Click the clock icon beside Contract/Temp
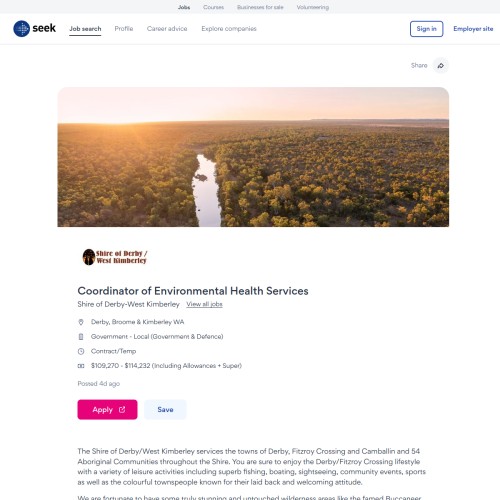The height and width of the screenshot is (500, 500). click(81, 351)
